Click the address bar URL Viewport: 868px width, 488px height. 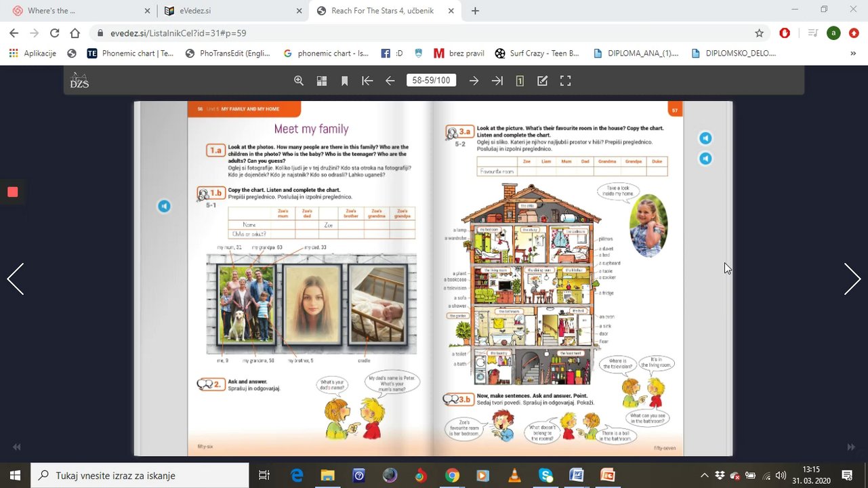pyautogui.click(x=178, y=33)
